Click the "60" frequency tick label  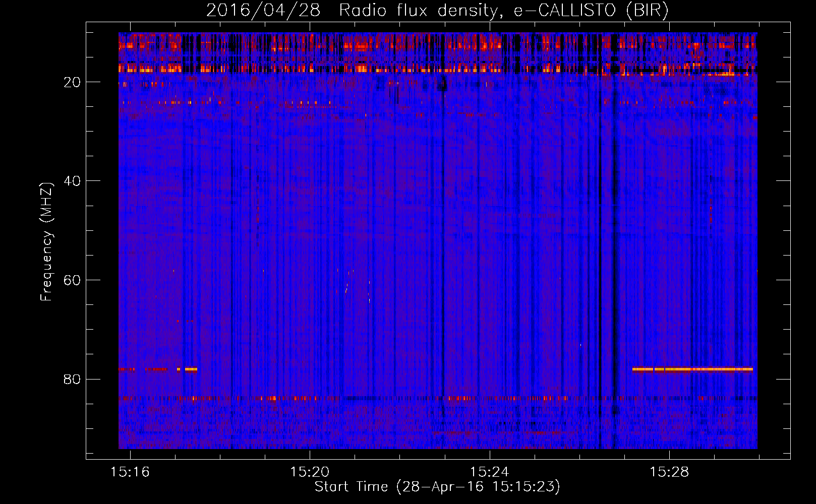point(72,280)
